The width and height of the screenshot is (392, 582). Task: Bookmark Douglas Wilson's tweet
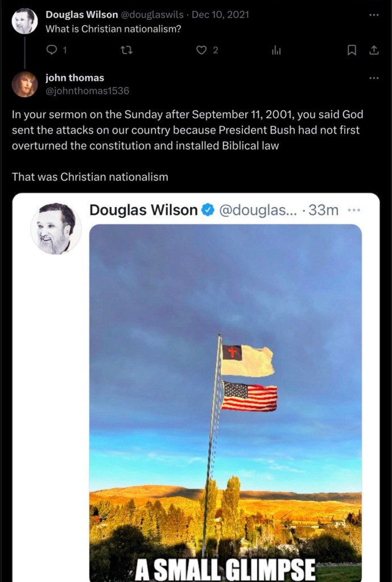352,50
